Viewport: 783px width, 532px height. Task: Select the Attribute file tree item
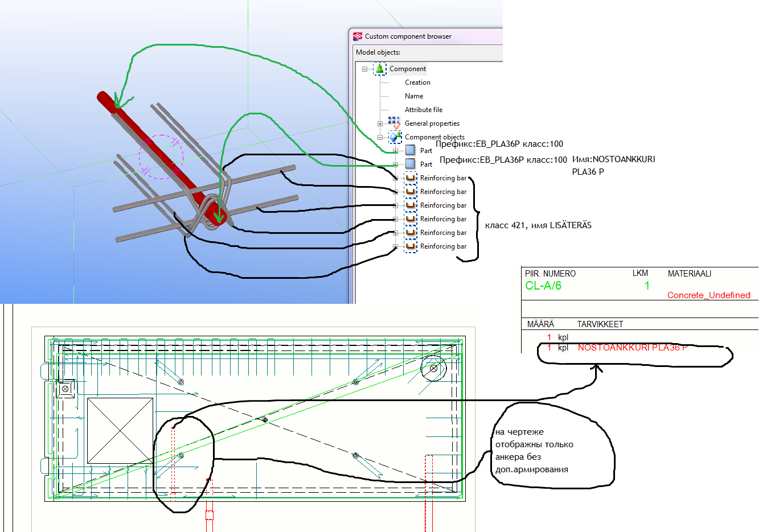(423, 110)
